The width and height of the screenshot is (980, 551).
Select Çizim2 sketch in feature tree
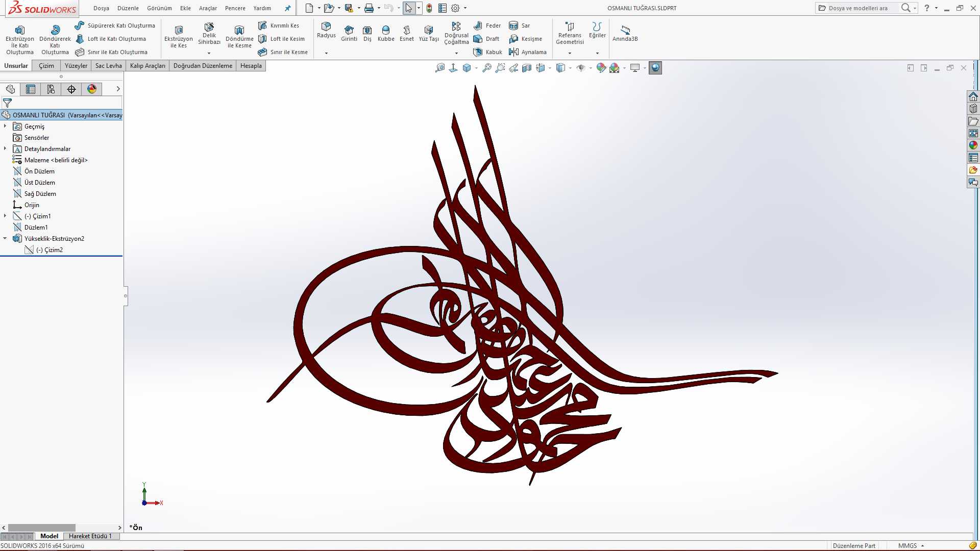coord(44,250)
